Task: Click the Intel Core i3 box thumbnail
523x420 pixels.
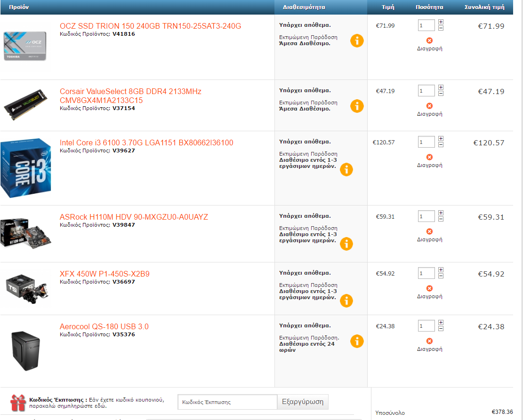Action: click(26, 168)
